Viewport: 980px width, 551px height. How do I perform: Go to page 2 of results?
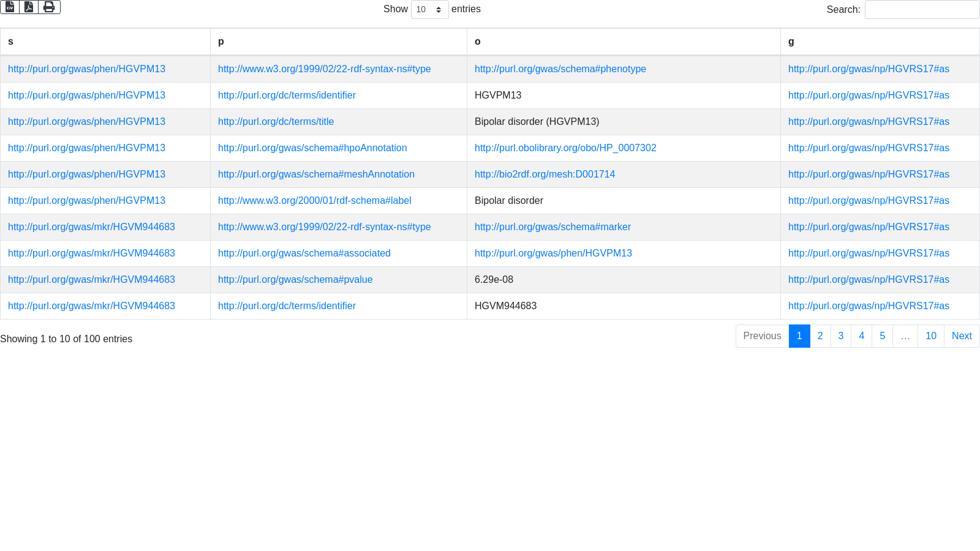[x=820, y=336]
